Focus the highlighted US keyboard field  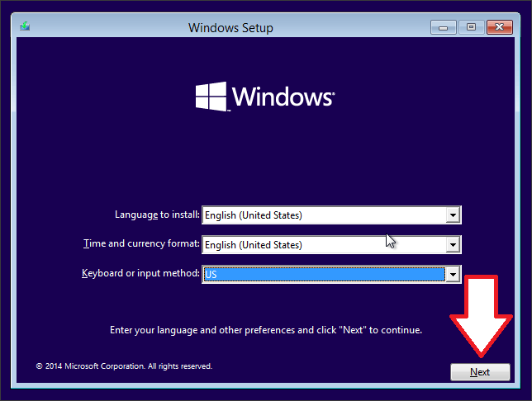click(x=324, y=274)
